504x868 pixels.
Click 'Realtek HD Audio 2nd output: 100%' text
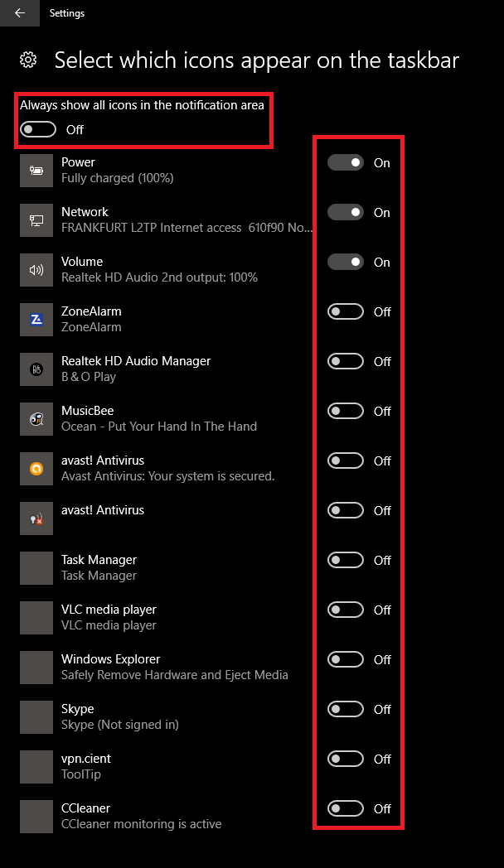pyautogui.click(x=159, y=277)
